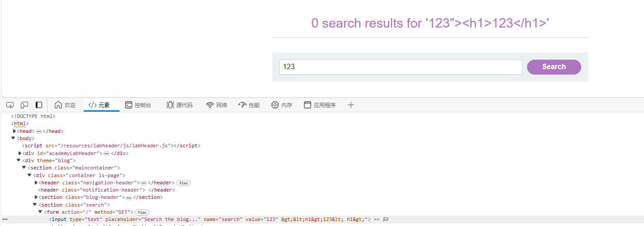Viewport: 644px width, 226px height.
Task: Toggle the DevTools sidebar dock icon
Action: [39, 105]
